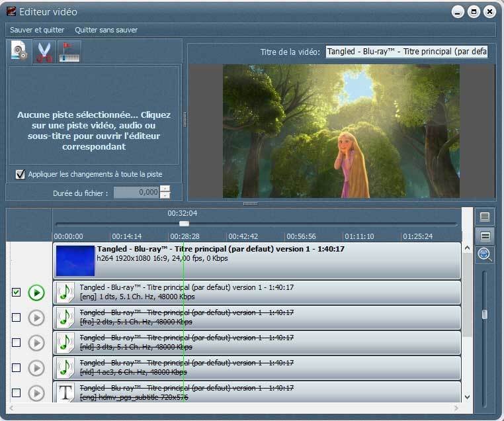
Task: Open Sauver et quitter menu item
Action: click(37, 30)
